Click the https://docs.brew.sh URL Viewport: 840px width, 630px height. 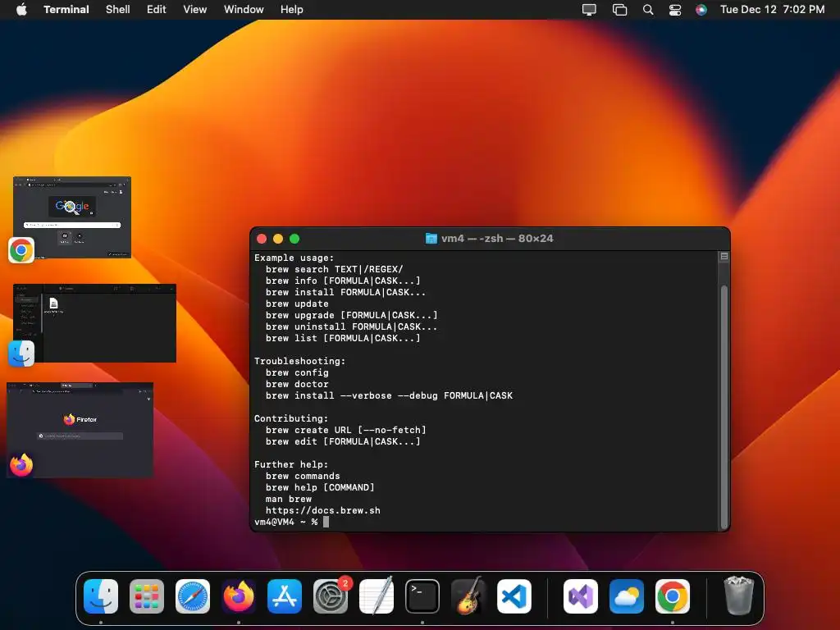323,510
